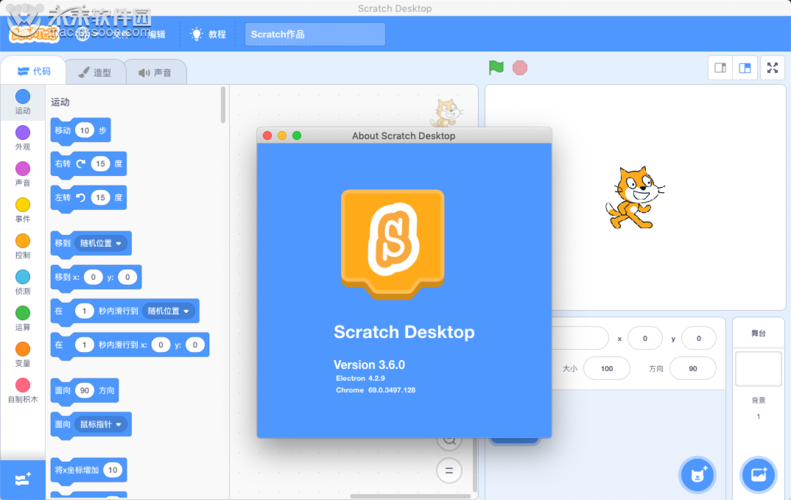This screenshot has width=791, height=500.
Task: Click the 10 value in 将x坐标增加 block
Action: (113, 470)
